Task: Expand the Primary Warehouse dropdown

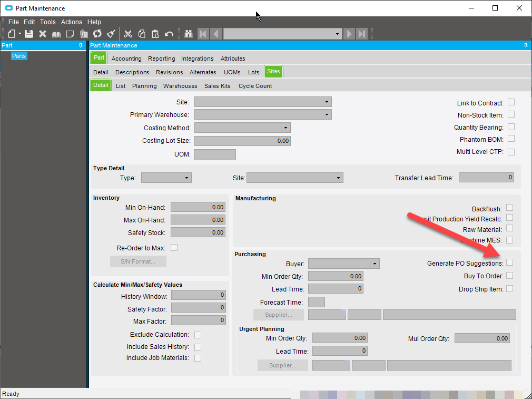Action: tap(327, 114)
